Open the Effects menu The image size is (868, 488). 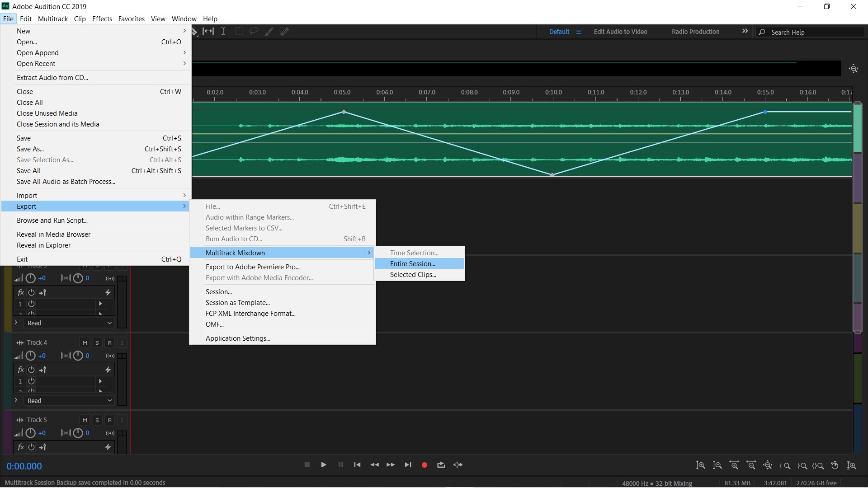(x=102, y=19)
